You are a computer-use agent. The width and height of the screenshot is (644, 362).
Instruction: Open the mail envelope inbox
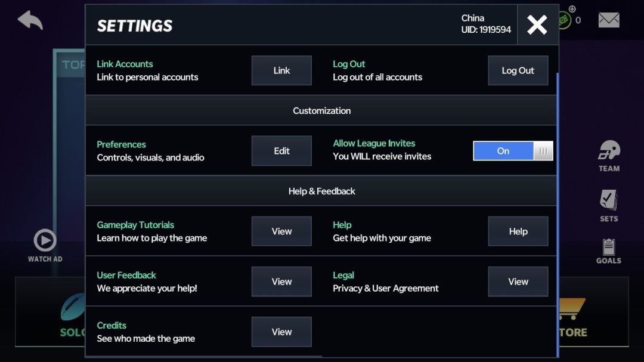coord(609,20)
